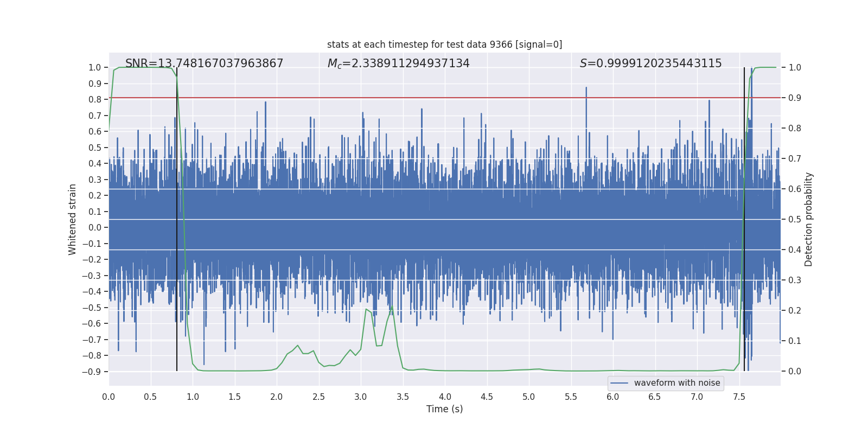Click the 0.5 tick on right probability axis
This screenshot has width=868, height=434.
(x=795, y=220)
